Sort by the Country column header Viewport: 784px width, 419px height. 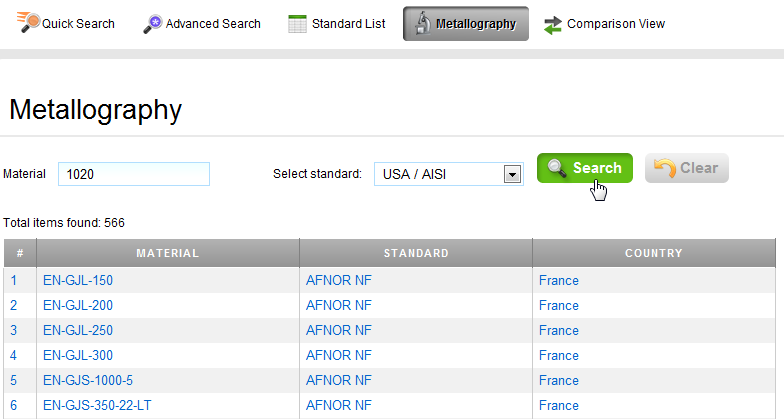tap(653, 253)
